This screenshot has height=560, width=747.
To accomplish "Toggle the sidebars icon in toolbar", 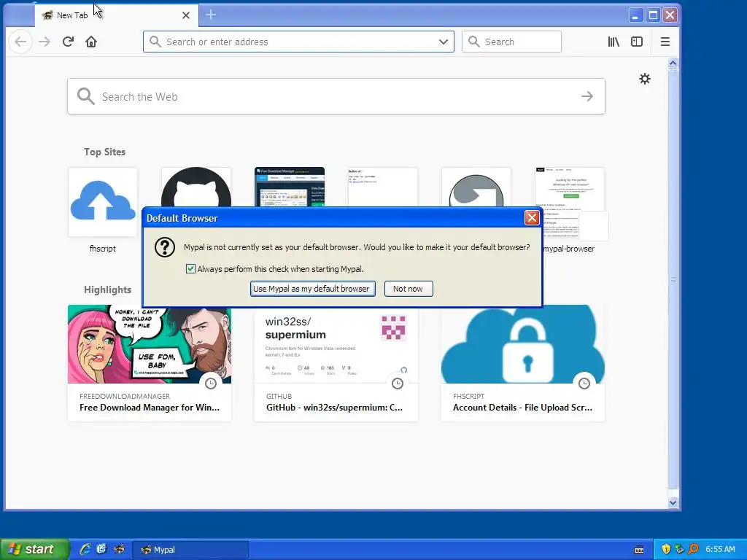I will pos(636,42).
